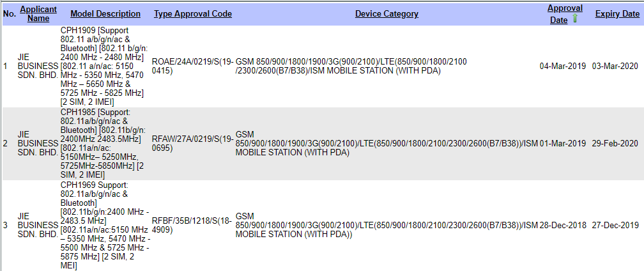This screenshot has height=271, width=644.
Task: Click the 01-Mar-2019 approval date cell
Action: [x=562, y=143]
